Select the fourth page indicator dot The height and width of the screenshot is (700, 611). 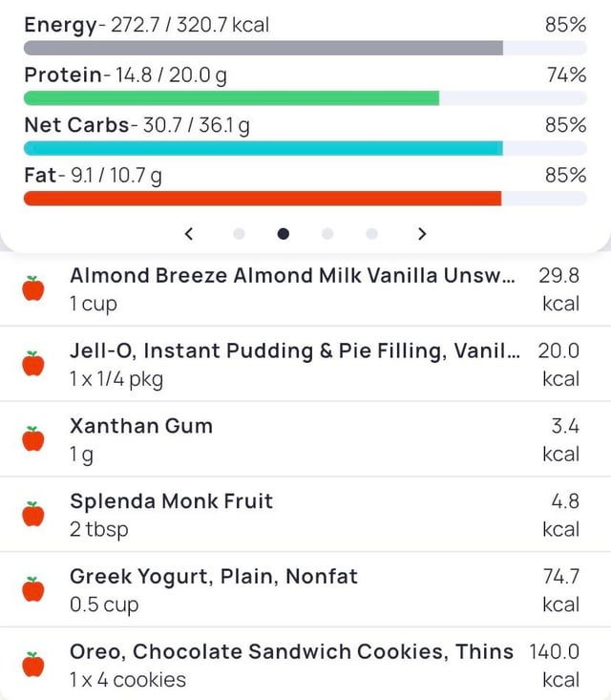(x=371, y=233)
